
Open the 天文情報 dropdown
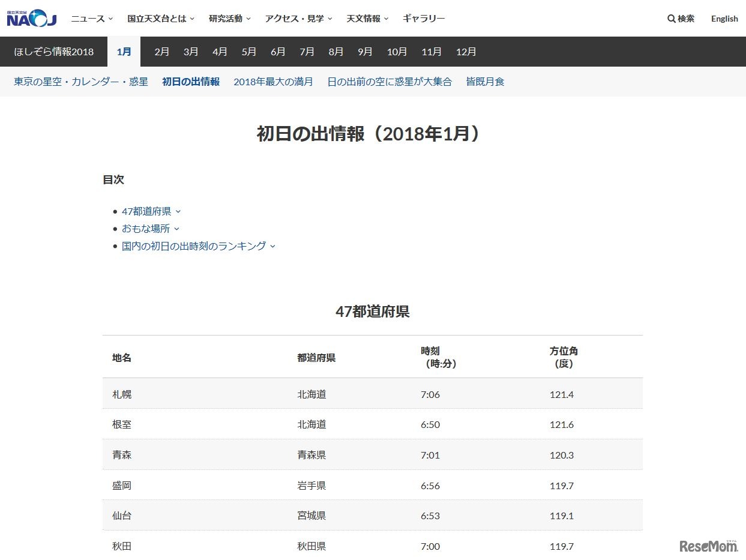365,19
